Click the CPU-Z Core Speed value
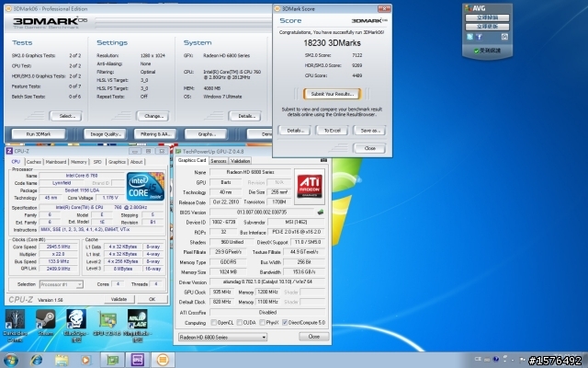 click(59, 247)
